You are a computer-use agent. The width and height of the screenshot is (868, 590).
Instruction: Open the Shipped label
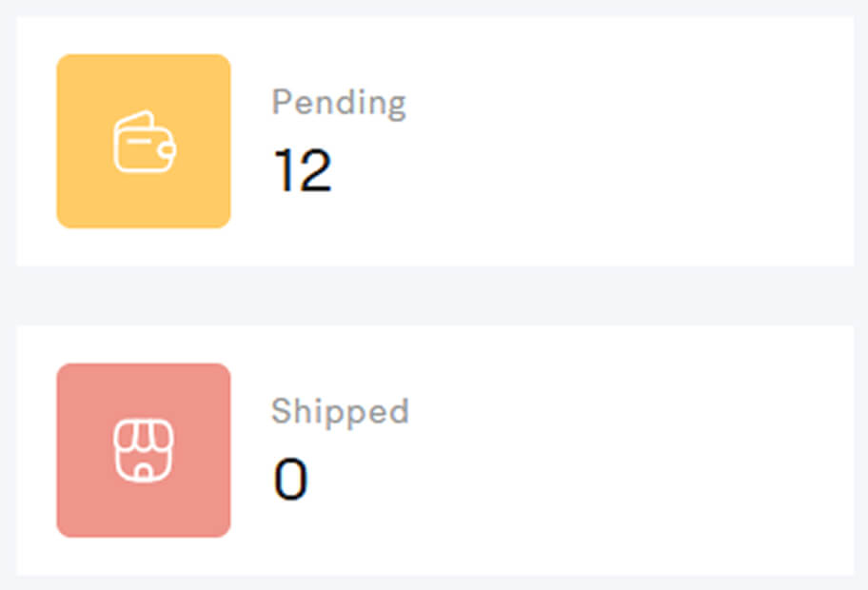tap(340, 411)
